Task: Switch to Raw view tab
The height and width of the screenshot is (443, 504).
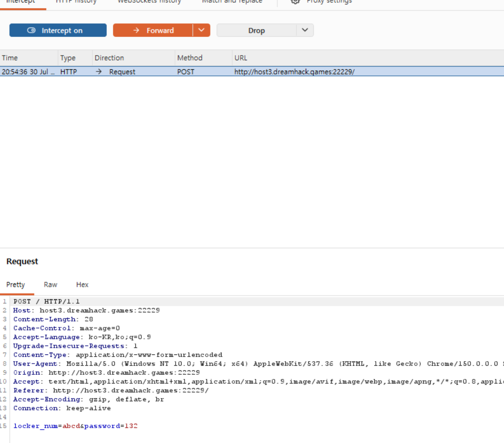Action: coord(50,285)
